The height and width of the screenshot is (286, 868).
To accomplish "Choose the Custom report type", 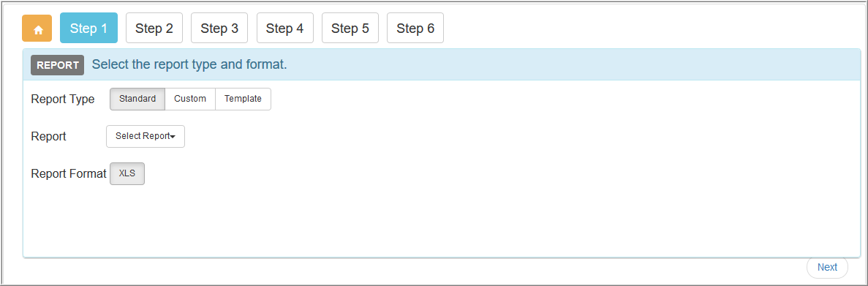I will [x=190, y=99].
